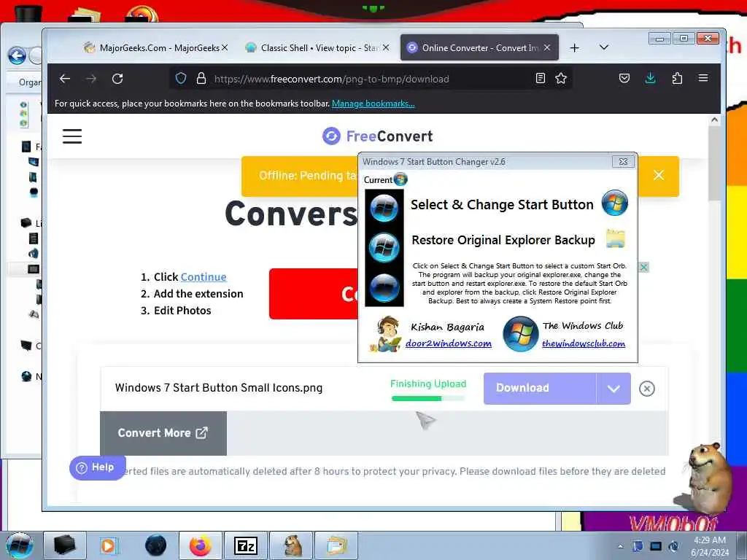Screen dimensions: 747x560
Task: Click Windows 7 Start Button Small Icons.png filename
Action: tap(219, 388)
